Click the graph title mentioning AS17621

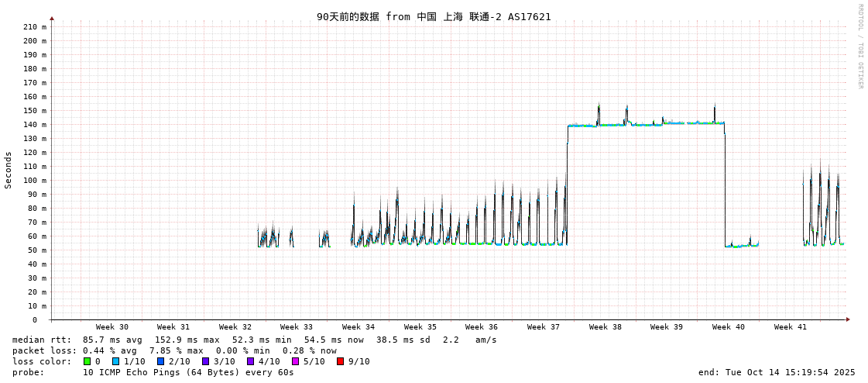434,16
